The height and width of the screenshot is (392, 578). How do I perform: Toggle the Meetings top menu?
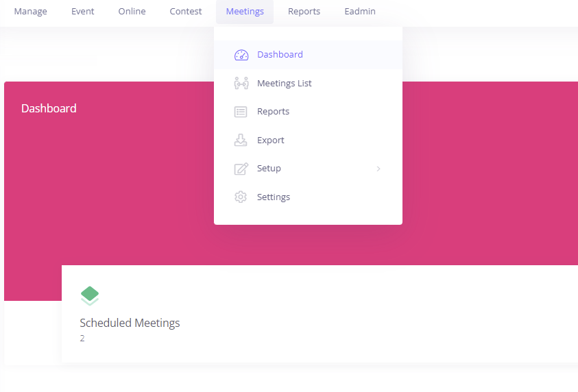click(245, 12)
